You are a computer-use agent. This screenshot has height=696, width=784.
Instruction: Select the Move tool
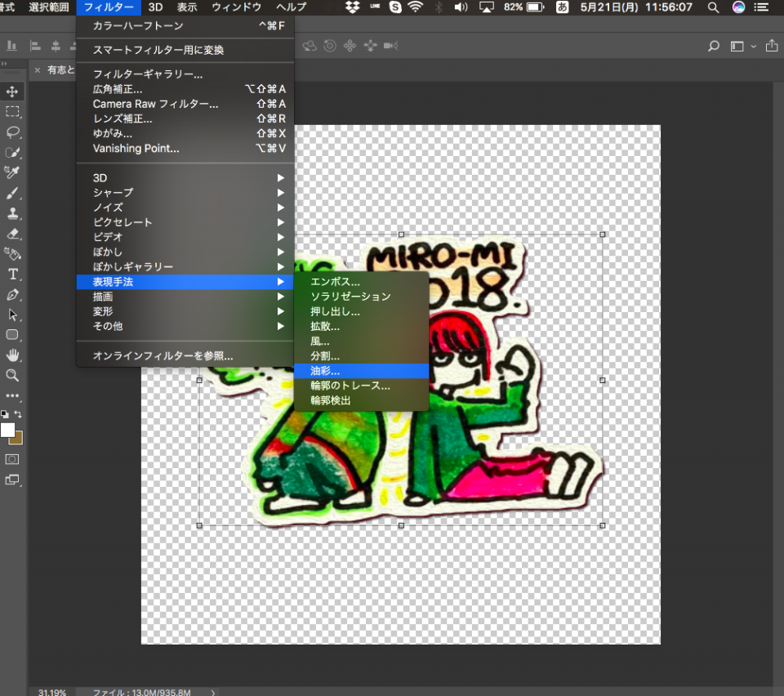click(12, 91)
